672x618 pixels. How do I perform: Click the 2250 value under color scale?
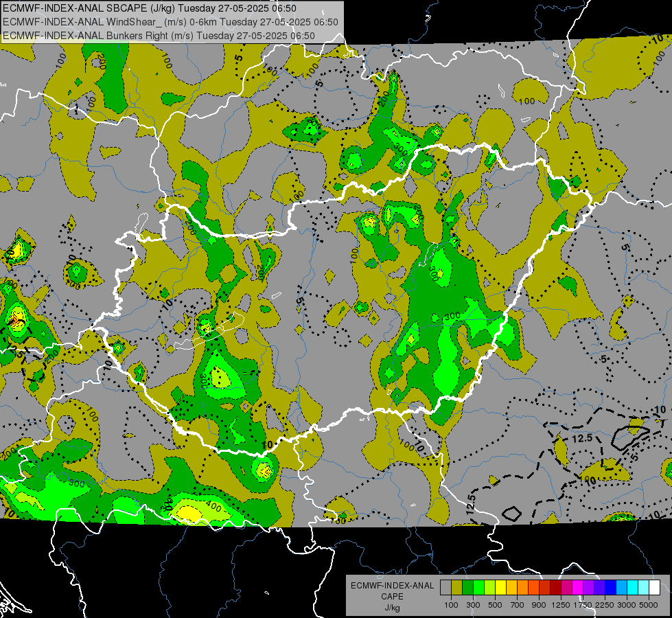point(604,605)
